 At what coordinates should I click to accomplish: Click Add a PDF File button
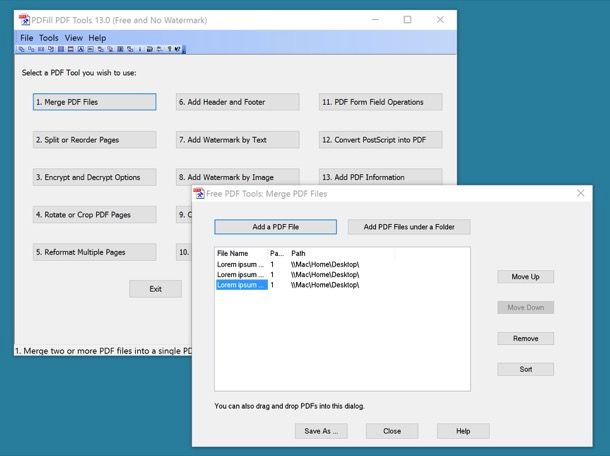coord(275,227)
